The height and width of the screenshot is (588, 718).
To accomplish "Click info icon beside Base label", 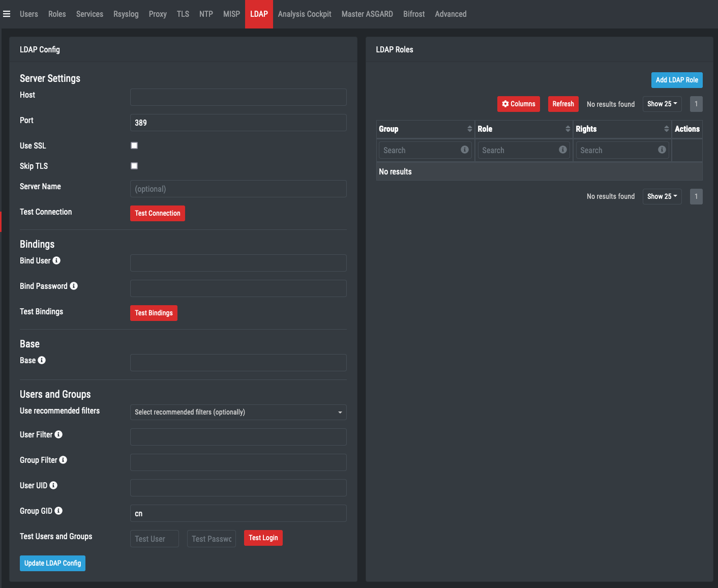I will click(42, 360).
